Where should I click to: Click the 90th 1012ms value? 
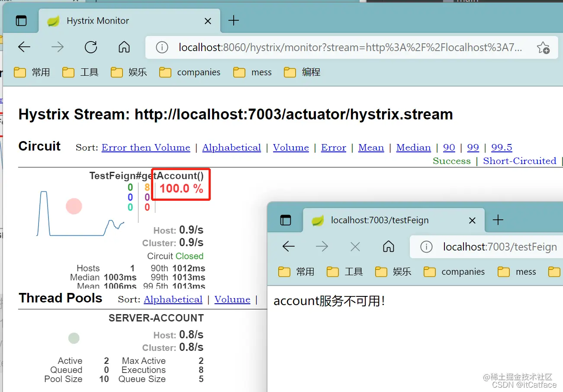coord(189,268)
